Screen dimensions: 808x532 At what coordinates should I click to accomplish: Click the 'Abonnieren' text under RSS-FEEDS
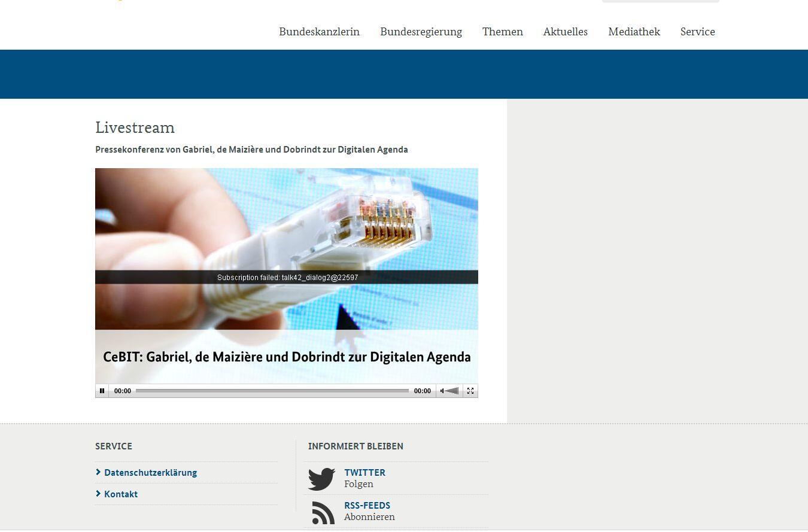click(369, 517)
